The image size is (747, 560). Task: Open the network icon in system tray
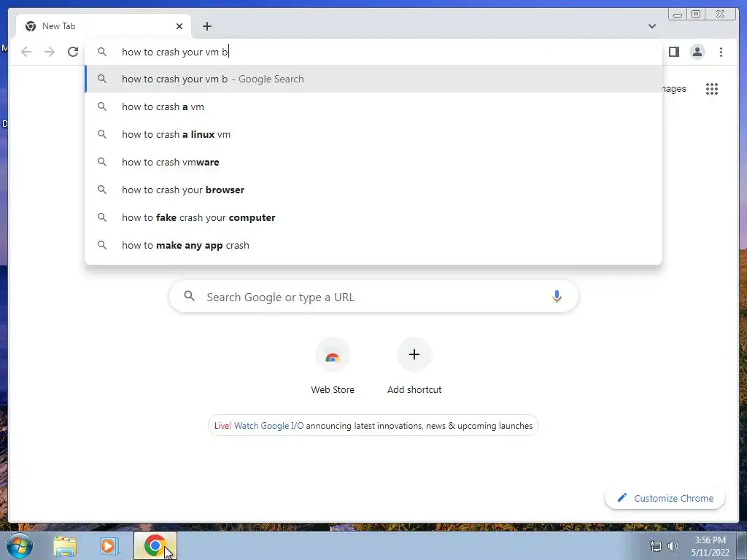pyautogui.click(x=656, y=546)
